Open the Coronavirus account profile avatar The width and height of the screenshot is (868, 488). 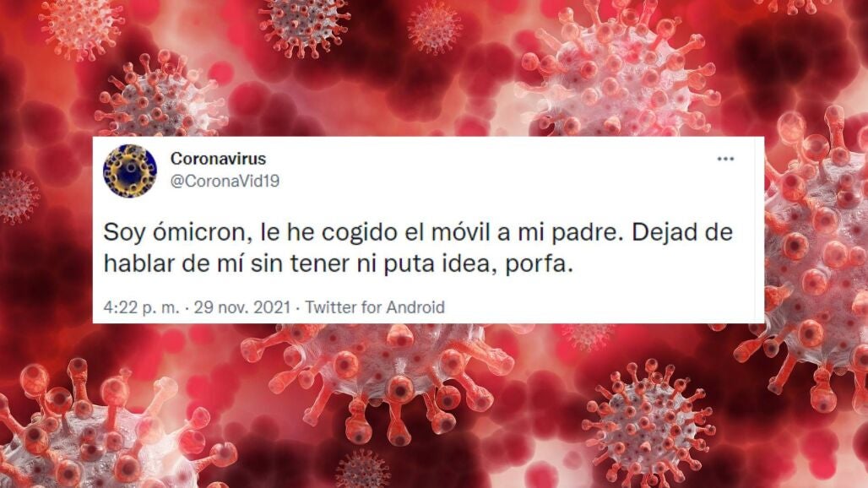coord(130,171)
